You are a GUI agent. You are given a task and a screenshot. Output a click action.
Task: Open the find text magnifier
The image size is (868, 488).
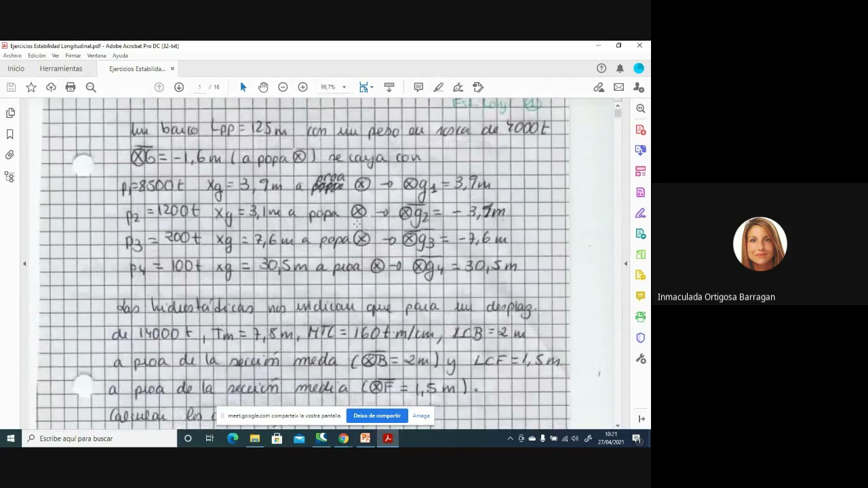pos(91,87)
